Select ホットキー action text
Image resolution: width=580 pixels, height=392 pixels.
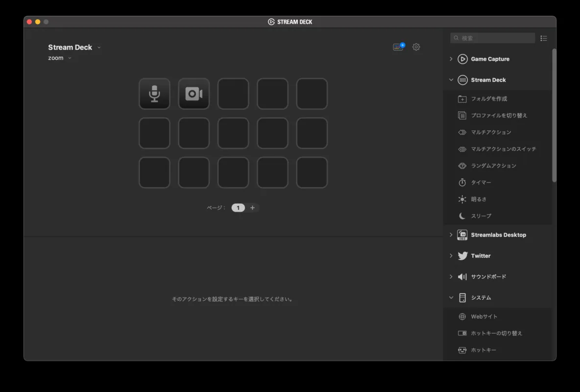(483, 350)
